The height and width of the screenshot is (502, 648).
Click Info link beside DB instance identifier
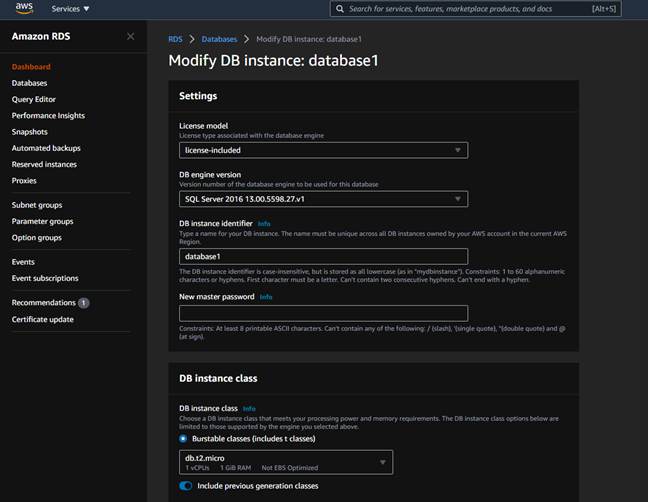(x=264, y=224)
